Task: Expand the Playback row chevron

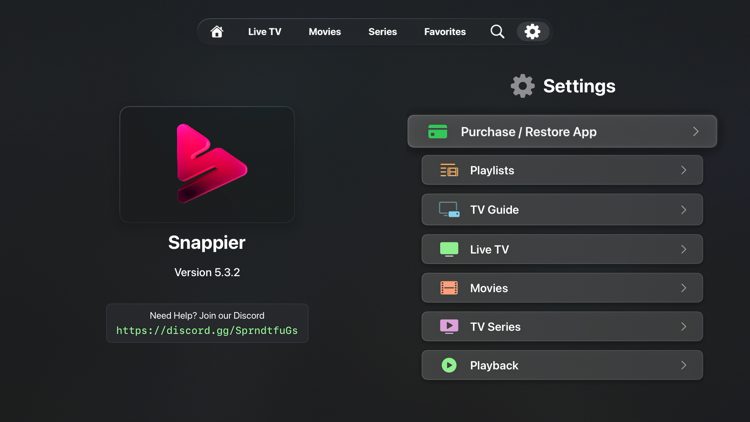Action: coord(684,366)
